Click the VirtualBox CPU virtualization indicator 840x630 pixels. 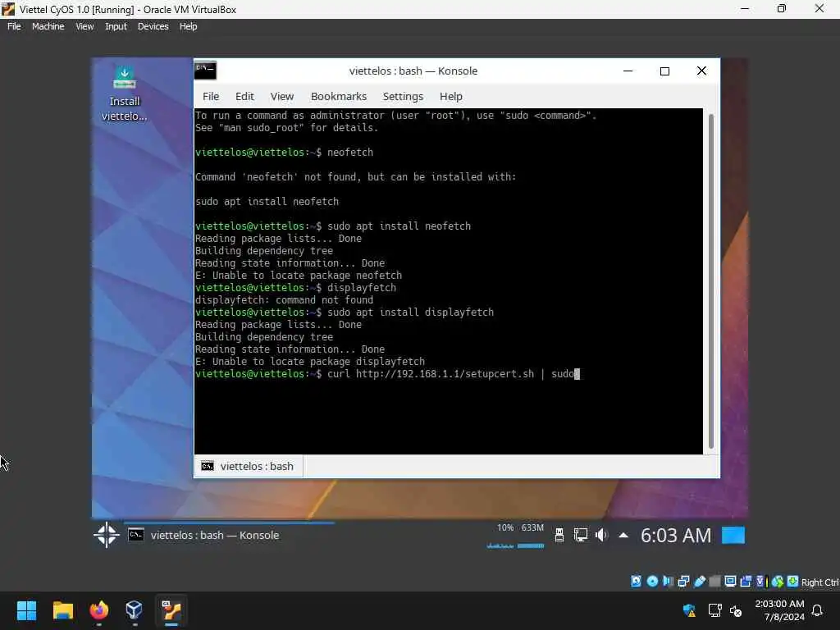pos(761,582)
